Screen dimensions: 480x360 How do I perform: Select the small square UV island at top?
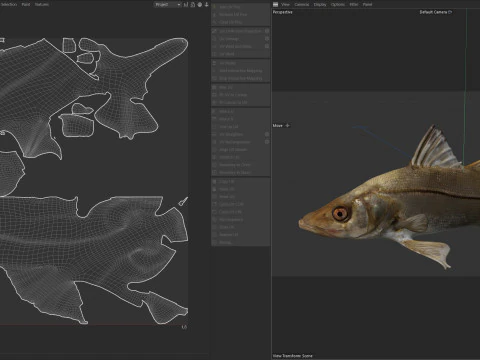[69, 45]
